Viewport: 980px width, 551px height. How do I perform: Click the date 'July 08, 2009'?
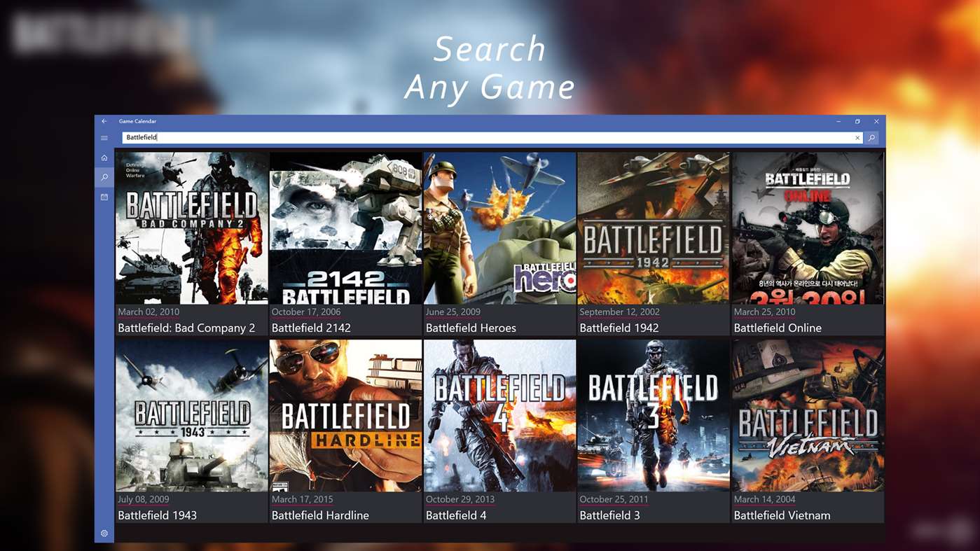click(144, 500)
